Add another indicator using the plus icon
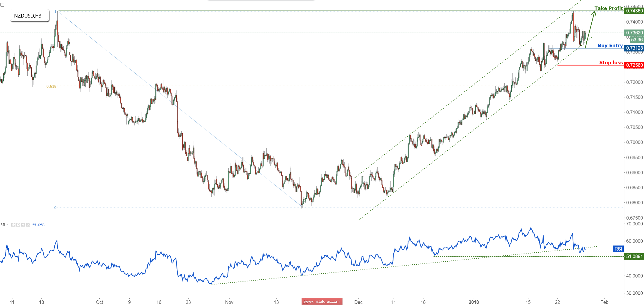Screen dimensions: 644x305 pos(23,225)
